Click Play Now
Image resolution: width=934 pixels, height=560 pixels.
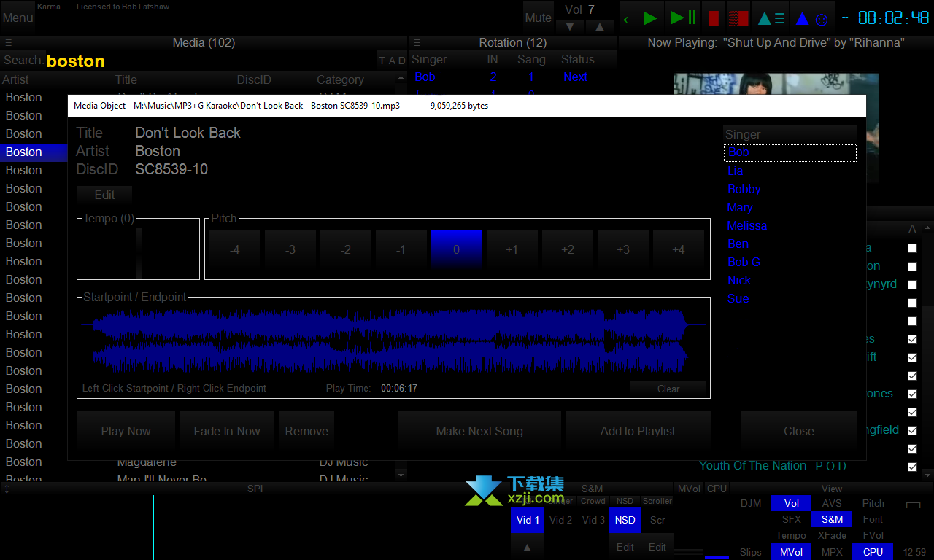click(x=126, y=431)
